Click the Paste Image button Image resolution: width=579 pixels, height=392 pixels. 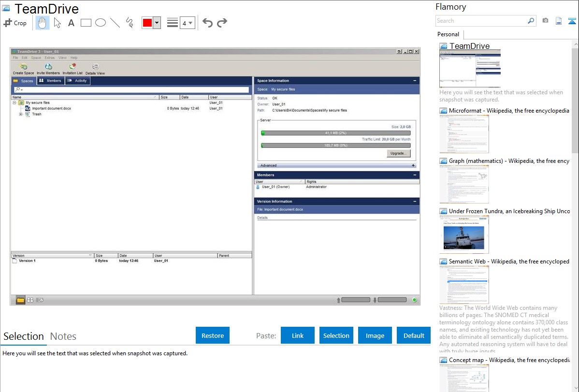click(x=375, y=335)
